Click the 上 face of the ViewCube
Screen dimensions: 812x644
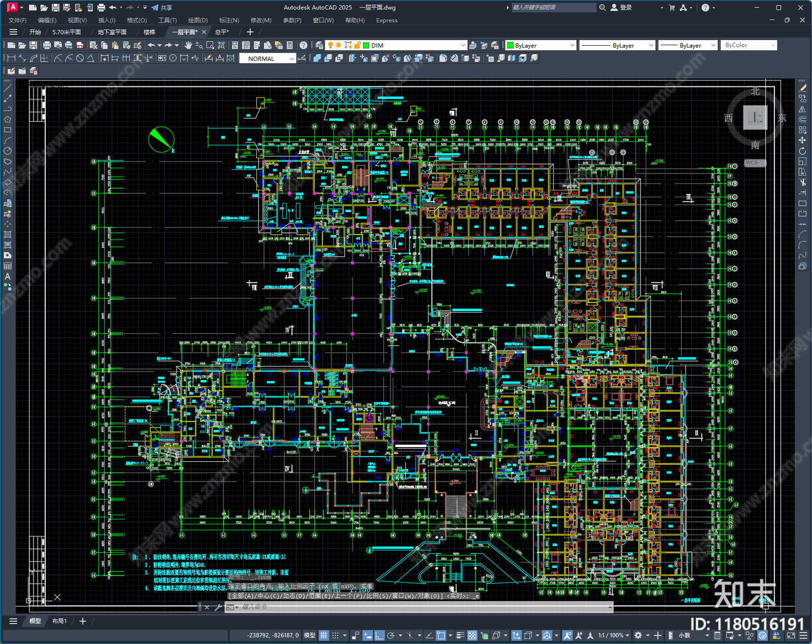coord(755,118)
